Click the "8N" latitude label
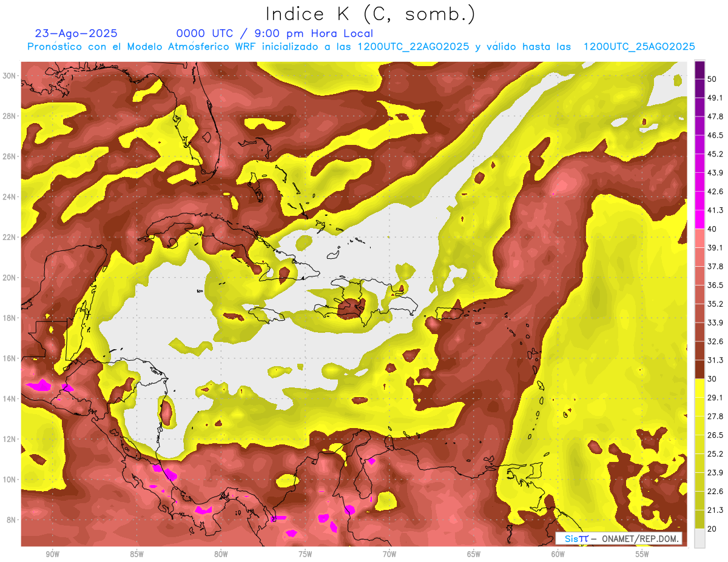The image size is (728, 562). point(12,520)
